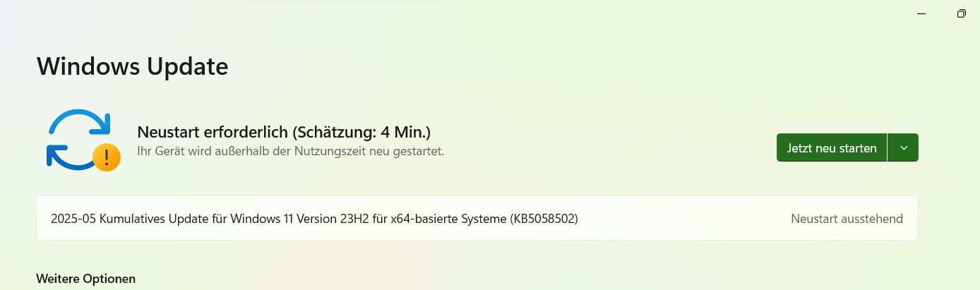Open restart options chevron beside Jetzt neu starten
Screen dimensions: 980x290
[x=903, y=147]
